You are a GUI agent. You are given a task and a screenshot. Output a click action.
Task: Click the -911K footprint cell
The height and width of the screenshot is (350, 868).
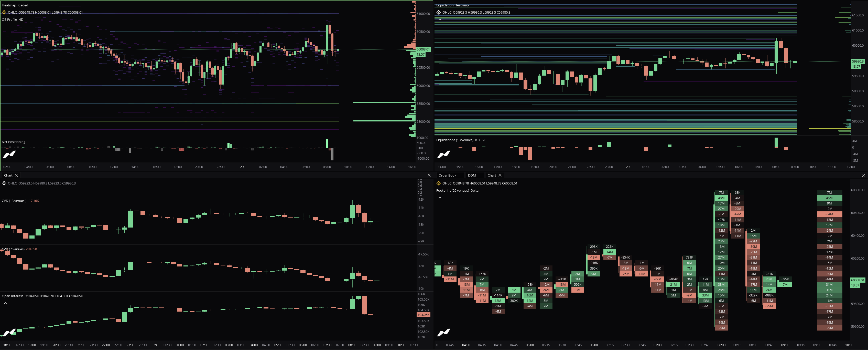(x=562, y=279)
